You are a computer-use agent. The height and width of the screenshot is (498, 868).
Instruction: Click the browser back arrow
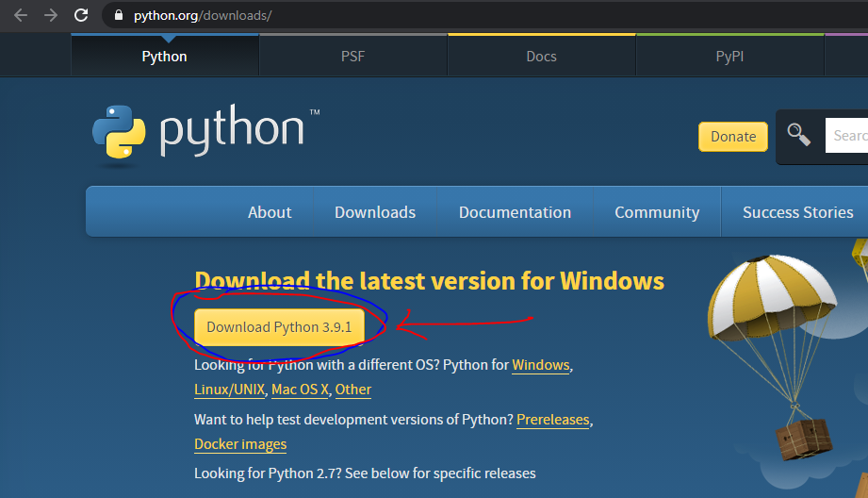pos(21,15)
